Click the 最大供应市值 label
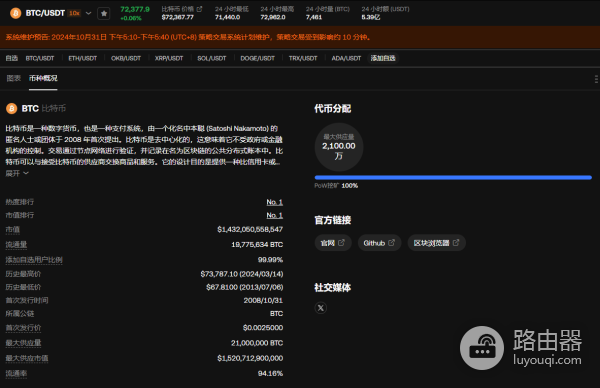The height and width of the screenshot is (388, 600). coord(27,358)
